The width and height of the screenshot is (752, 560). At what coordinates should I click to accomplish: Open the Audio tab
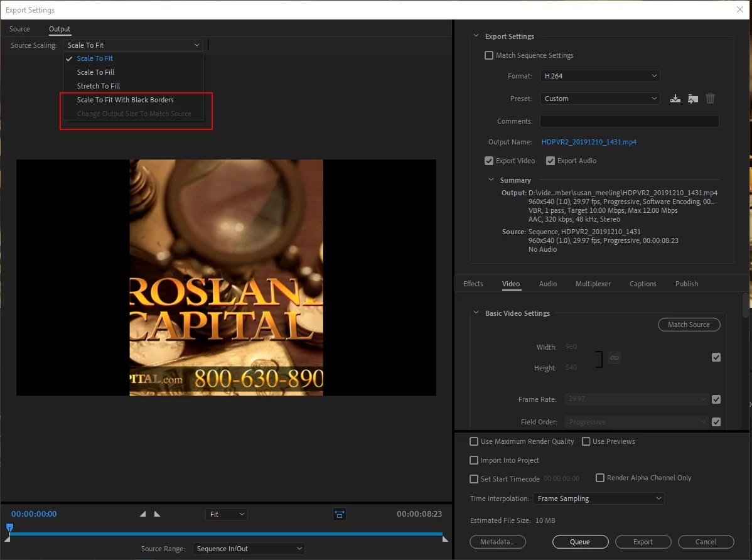[x=548, y=284]
